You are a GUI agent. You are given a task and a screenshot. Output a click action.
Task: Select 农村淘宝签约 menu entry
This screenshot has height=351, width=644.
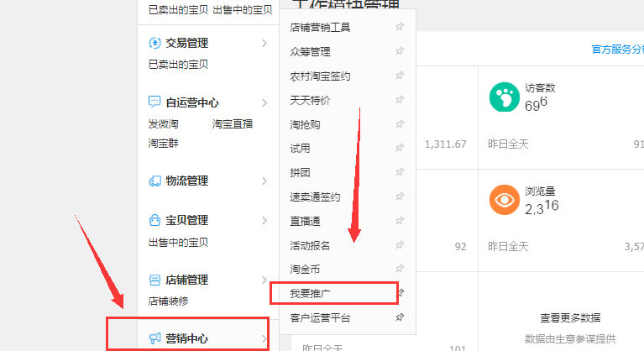click(320, 76)
